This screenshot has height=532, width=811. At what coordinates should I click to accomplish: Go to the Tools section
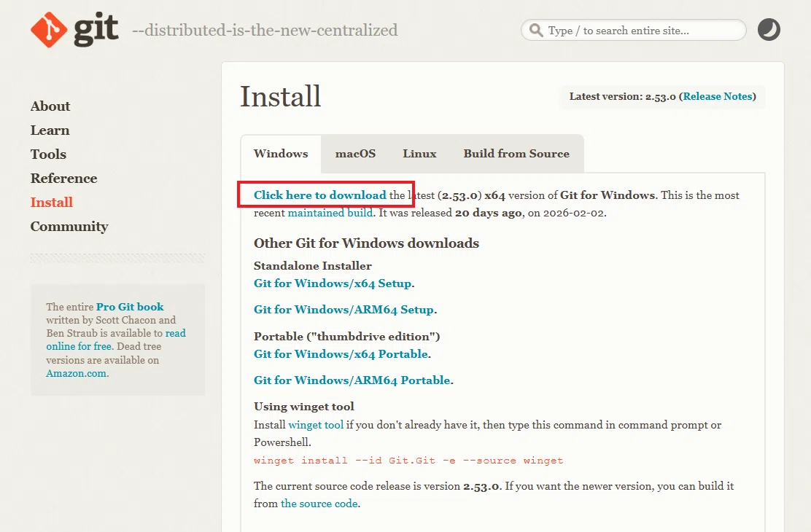point(48,154)
